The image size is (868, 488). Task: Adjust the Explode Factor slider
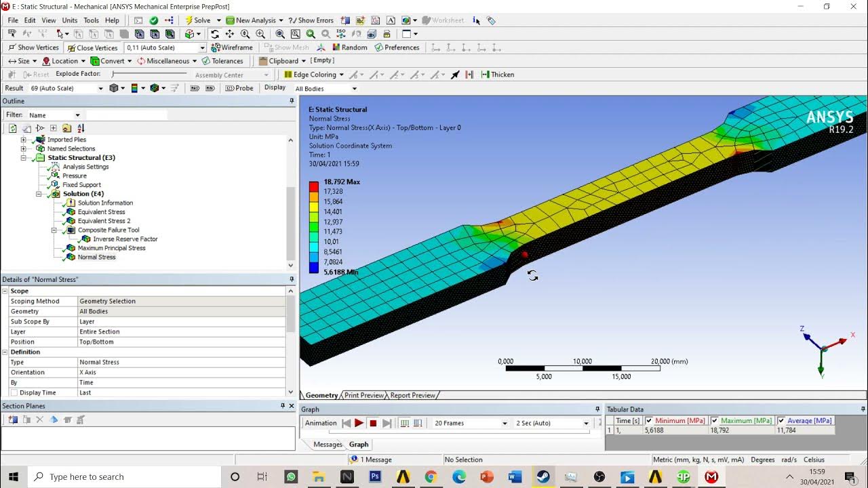151,74
